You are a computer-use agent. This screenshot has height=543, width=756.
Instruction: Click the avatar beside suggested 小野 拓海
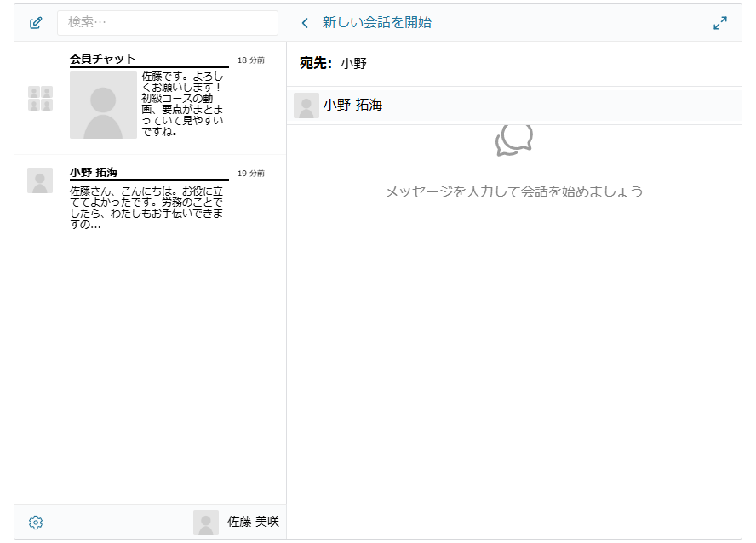pos(306,106)
